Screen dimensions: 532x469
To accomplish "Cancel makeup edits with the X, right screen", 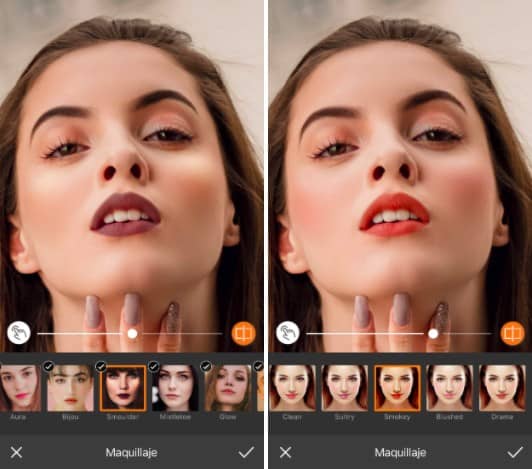I will 285,452.
